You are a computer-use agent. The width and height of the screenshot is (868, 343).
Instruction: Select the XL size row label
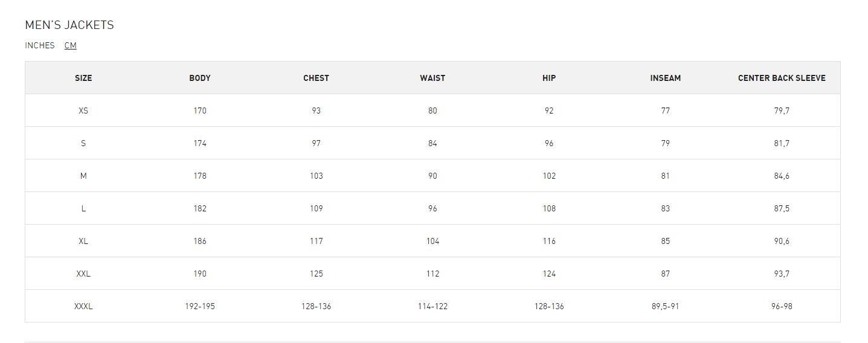[83, 241]
